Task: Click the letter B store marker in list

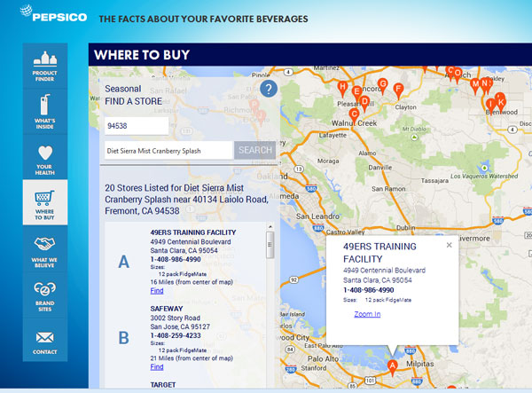Action: point(124,338)
